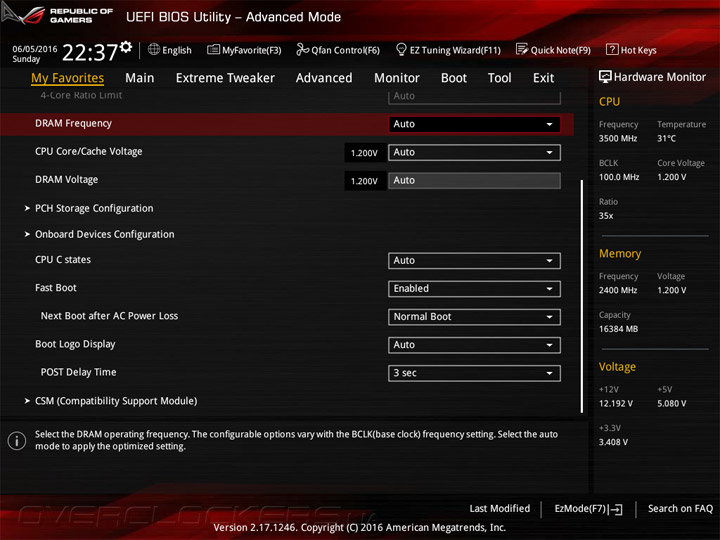Click the 22:37 clock display
This screenshot has width=720, height=540.
(90, 53)
